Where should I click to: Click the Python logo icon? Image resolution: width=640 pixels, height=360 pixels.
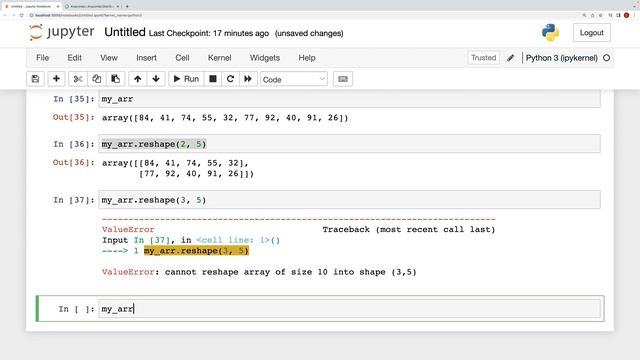tap(550, 33)
